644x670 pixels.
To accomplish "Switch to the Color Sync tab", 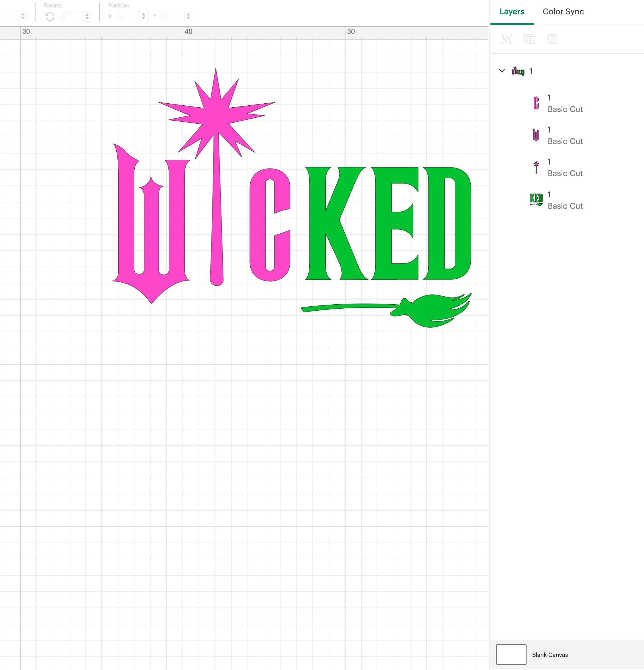I will [563, 11].
